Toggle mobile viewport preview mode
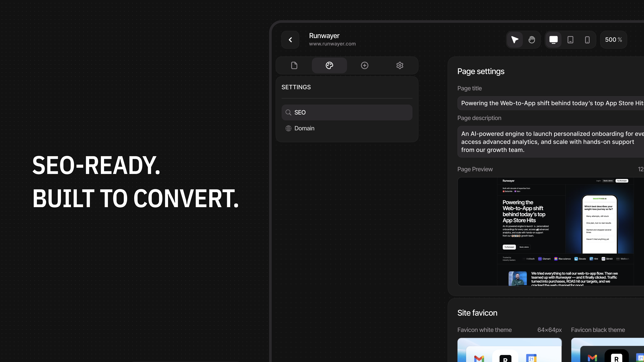The image size is (644, 362). tap(587, 40)
